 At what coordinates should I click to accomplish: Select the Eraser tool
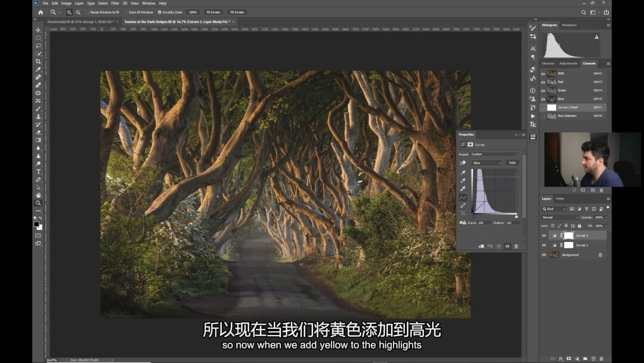pos(38,133)
